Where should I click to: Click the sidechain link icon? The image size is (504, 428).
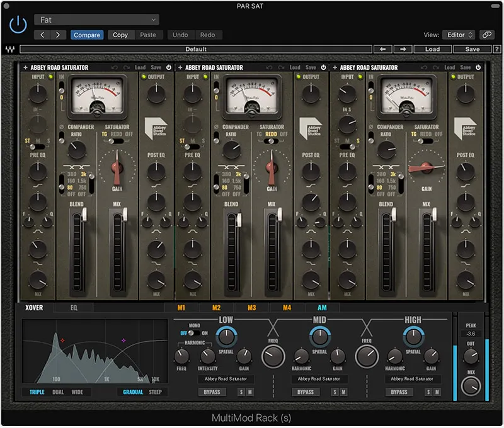tap(487, 35)
